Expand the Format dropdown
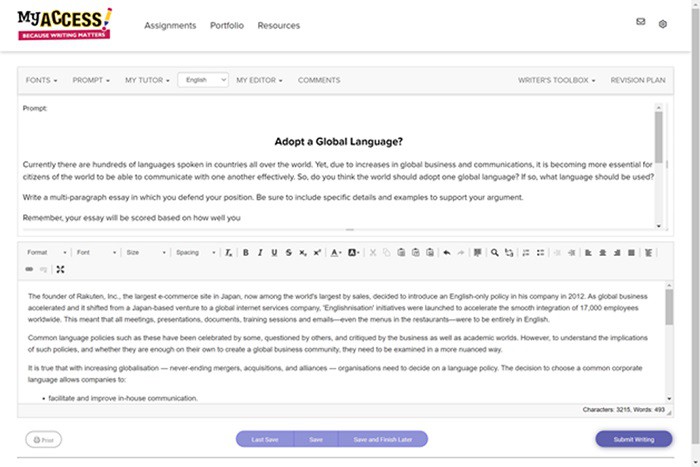This screenshot has width=700, height=467. click(x=46, y=253)
